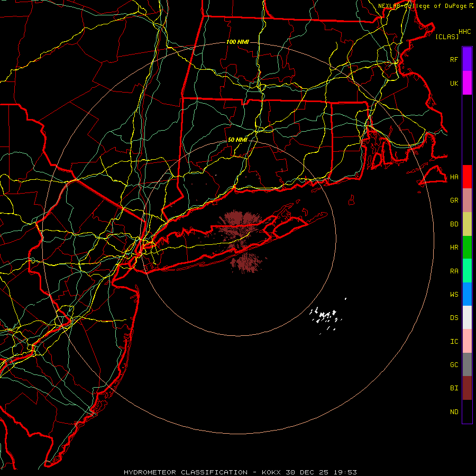Screen dimensions: 476x476
Task: Click the magenta UK legend swatch
Action: (467, 83)
